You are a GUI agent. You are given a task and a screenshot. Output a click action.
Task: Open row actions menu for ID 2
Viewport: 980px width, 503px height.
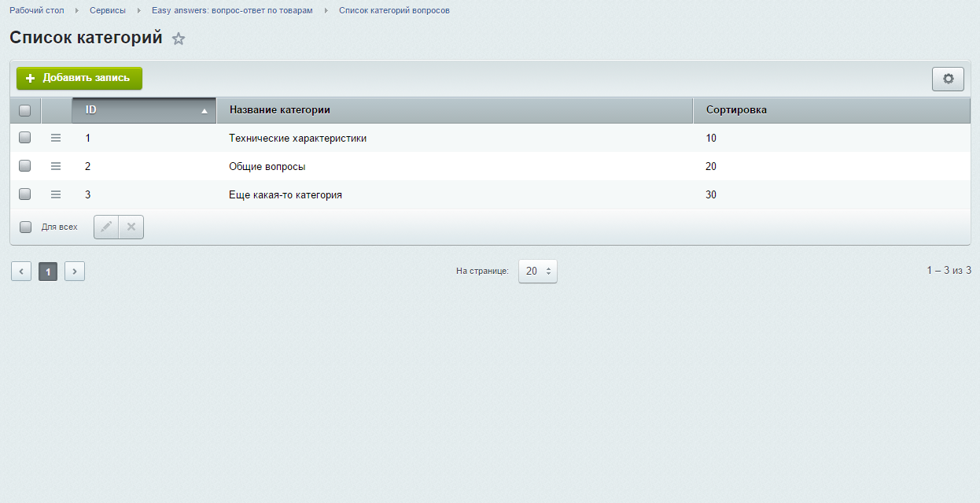(56, 166)
